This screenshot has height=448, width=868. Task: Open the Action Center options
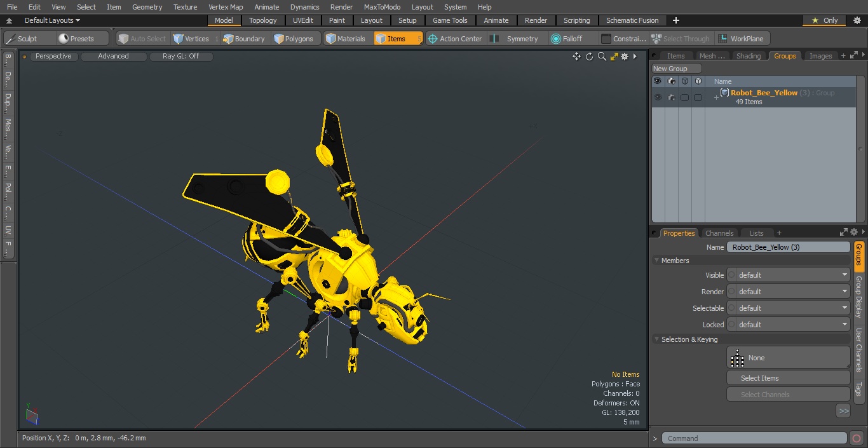(x=456, y=39)
